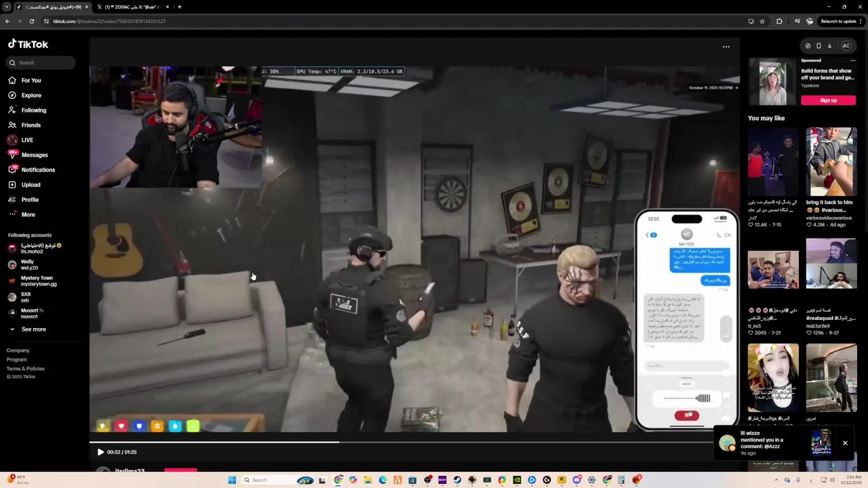Open the LIVE section
The height and width of the screenshot is (488, 868).
click(20, 140)
